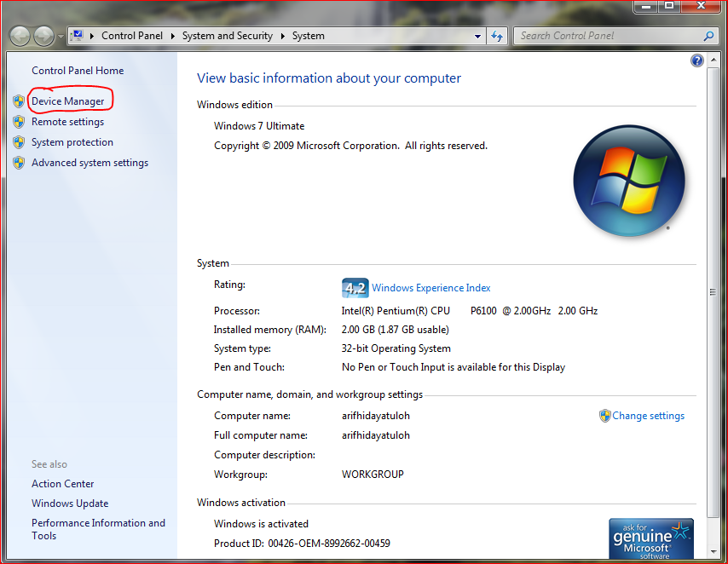Image resolution: width=728 pixels, height=564 pixels.
Task: Click the No Pen or Touch Input text
Action: click(x=454, y=367)
